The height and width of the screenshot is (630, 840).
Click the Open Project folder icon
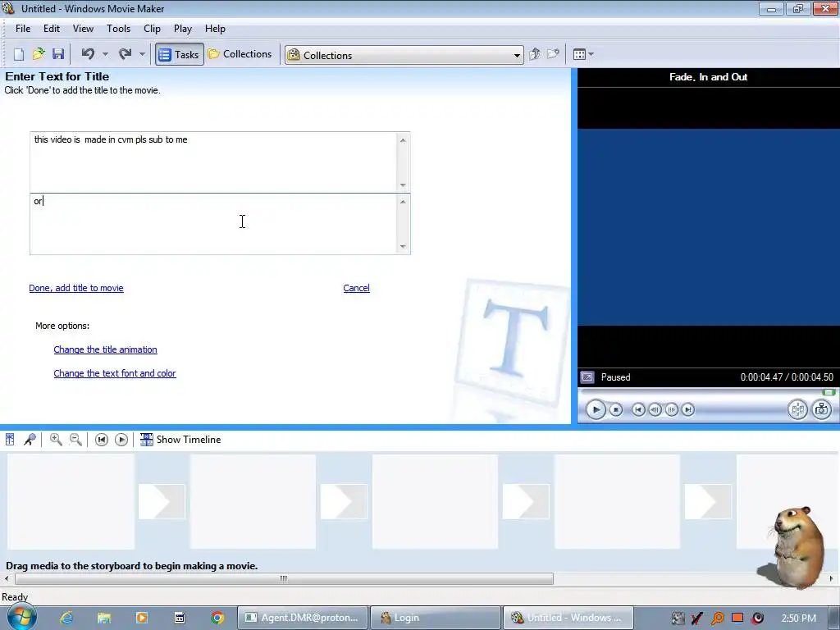tap(39, 54)
